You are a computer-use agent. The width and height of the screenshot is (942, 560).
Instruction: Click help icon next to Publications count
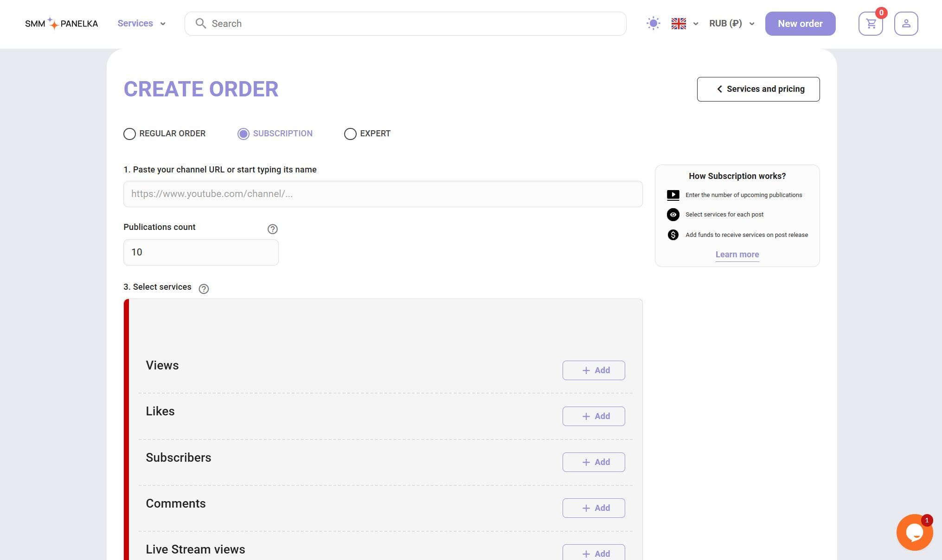click(272, 229)
